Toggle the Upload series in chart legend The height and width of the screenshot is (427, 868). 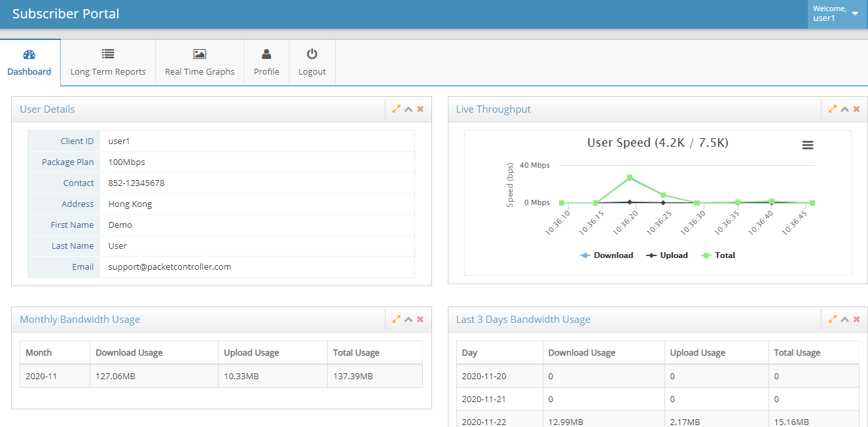pos(667,255)
